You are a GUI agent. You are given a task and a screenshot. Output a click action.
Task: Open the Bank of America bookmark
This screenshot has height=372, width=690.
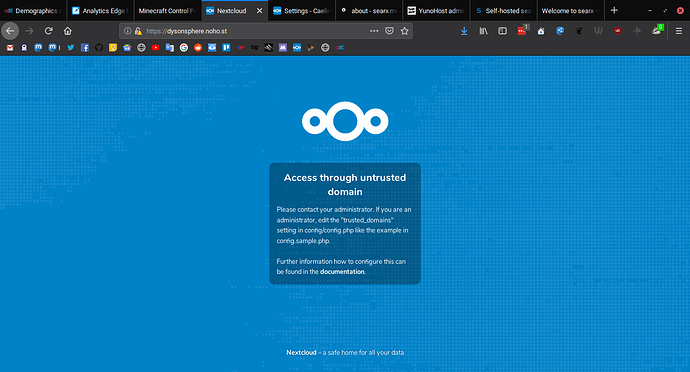click(240, 48)
